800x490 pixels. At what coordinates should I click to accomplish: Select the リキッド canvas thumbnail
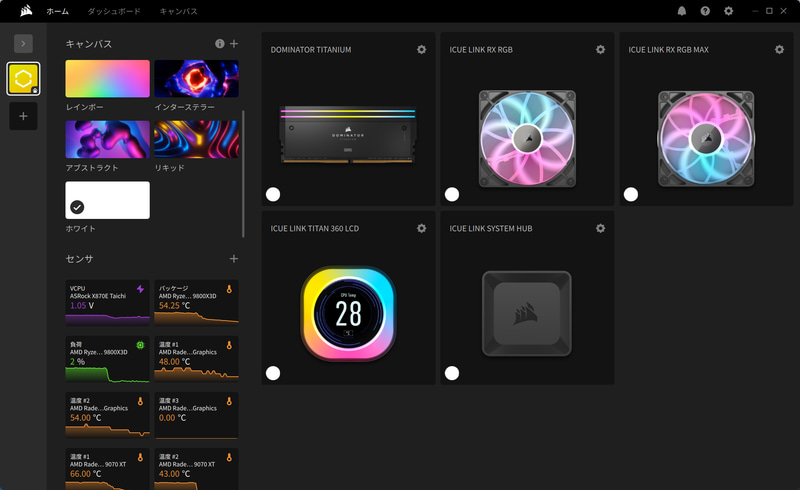coord(196,139)
